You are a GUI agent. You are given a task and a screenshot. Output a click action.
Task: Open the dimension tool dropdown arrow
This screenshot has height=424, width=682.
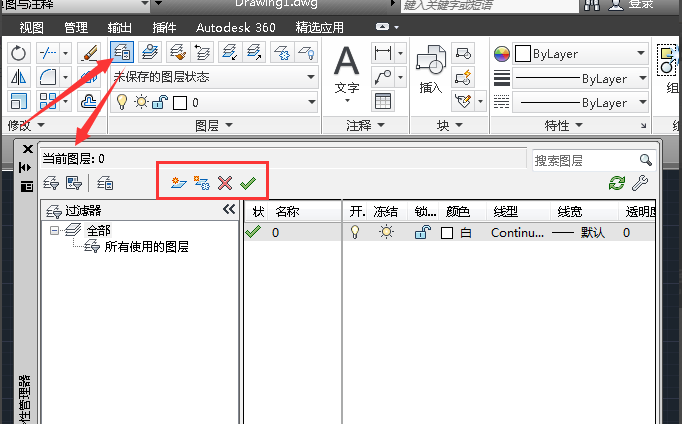pos(401,53)
